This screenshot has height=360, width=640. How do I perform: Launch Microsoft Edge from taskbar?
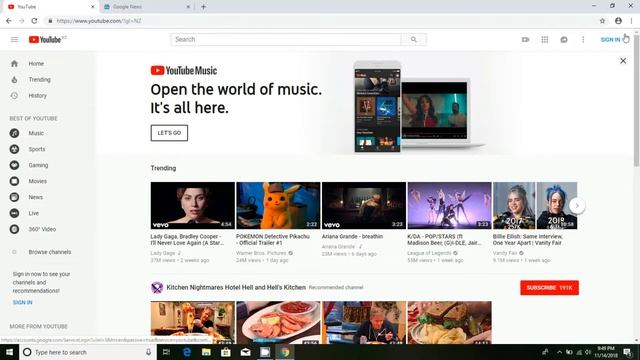point(187,352)
